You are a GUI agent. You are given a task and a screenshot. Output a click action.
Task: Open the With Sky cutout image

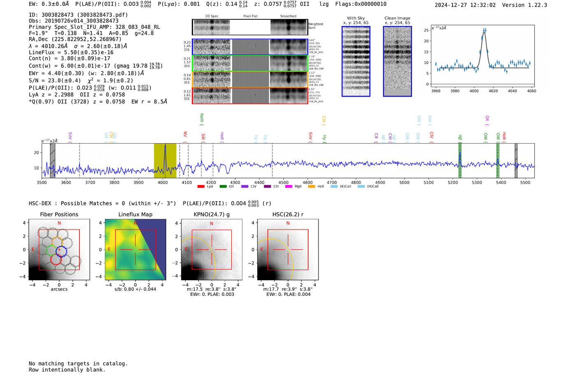(356, 61)
